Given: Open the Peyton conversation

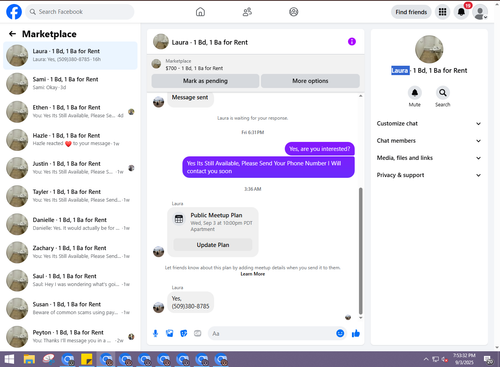Looking at the screenshot, I should tap(70, 337).
